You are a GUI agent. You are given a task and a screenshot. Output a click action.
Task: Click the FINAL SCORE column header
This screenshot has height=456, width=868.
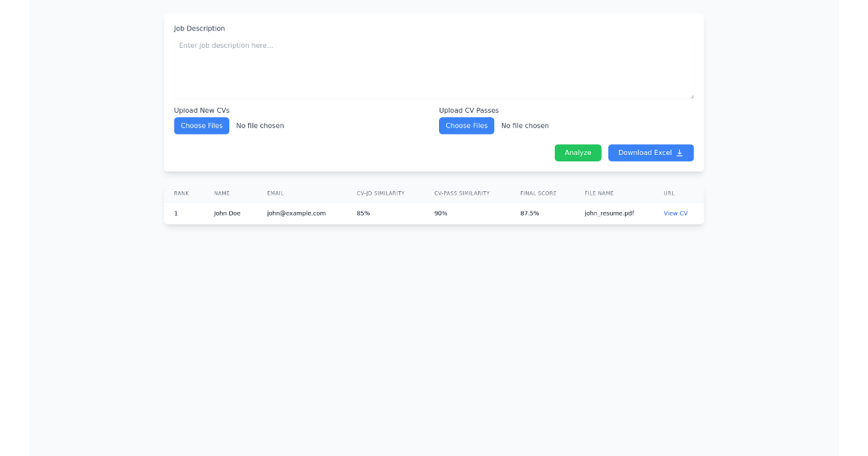pyautogui.click(x=538, y=193)
